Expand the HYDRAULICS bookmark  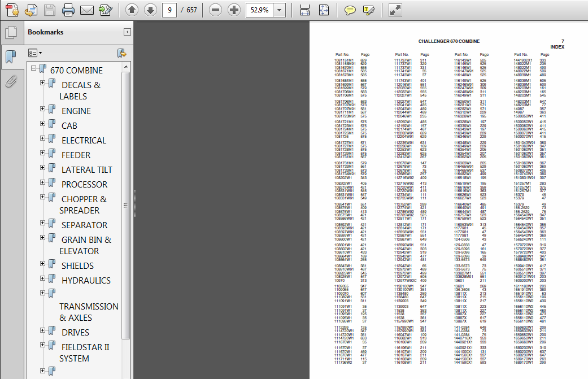[x=43, y=278]
